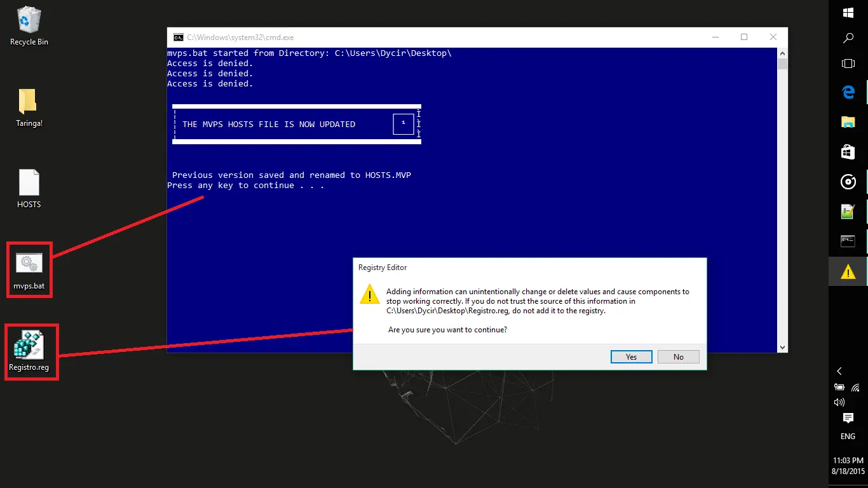Click No in the Registry Editor dialog
The image size is (868, 488).
(x=679, y=356)
